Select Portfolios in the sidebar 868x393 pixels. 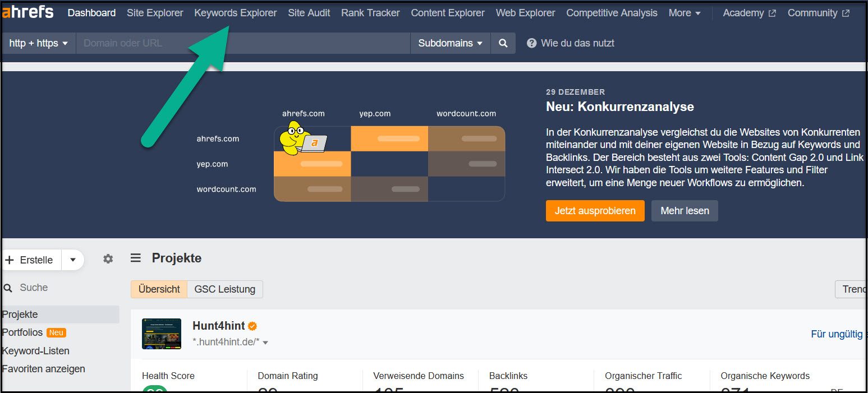pos(22,332)
